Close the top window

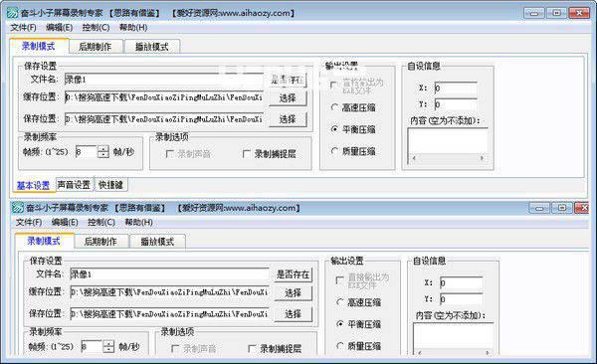pyautogui.click(x=579, y=13)
